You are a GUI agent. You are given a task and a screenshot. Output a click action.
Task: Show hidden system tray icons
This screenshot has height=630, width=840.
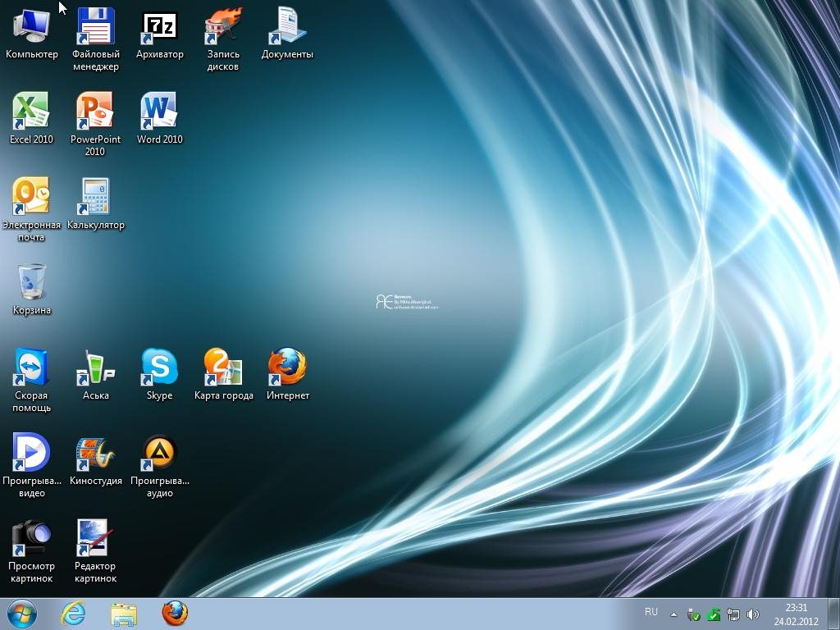[673, 614]
